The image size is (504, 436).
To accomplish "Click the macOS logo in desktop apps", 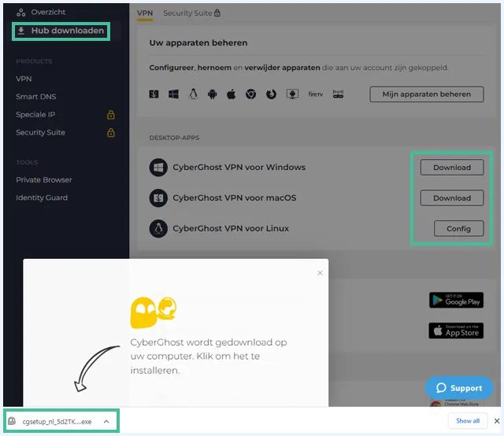I will pyautogui.click(x=158, y=198).
